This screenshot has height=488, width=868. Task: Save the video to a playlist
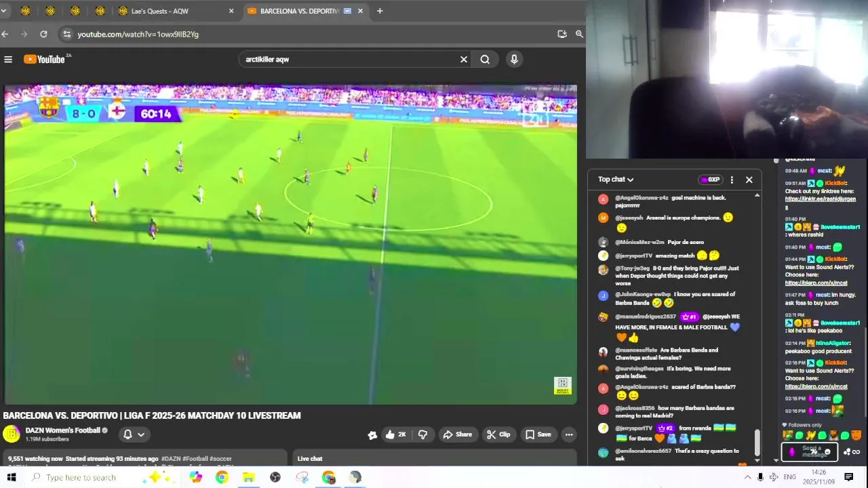[x=538, y=434]
